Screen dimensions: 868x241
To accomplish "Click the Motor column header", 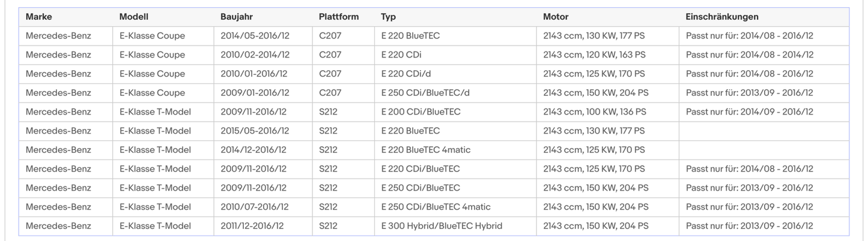I will click(556, 17).
